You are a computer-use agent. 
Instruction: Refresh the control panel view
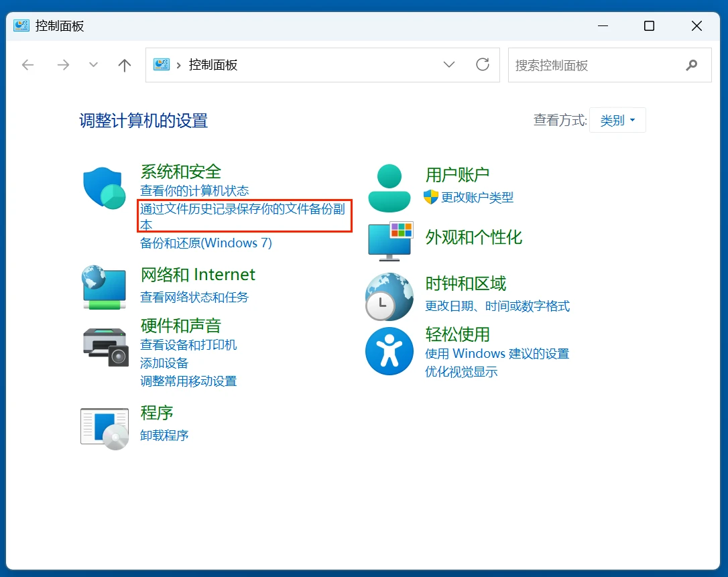483,64
